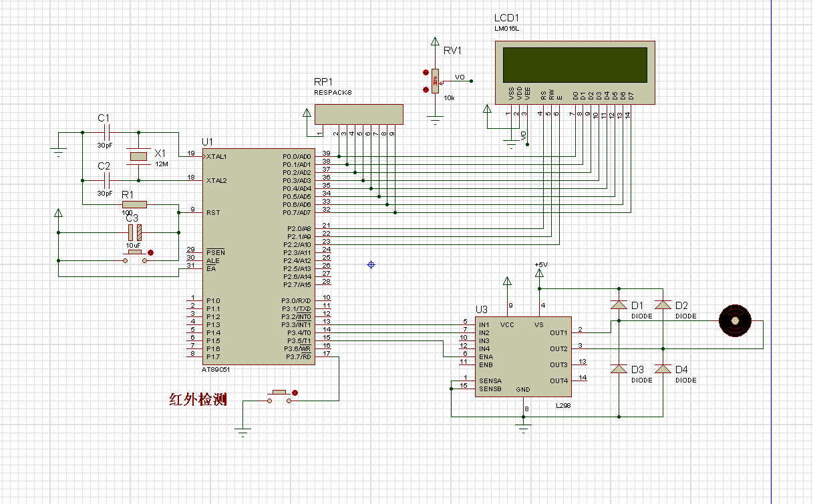The image size is (813, 504).
Task: Click the RV1 potentiometer decrease red dot
Action: point(426,89)
